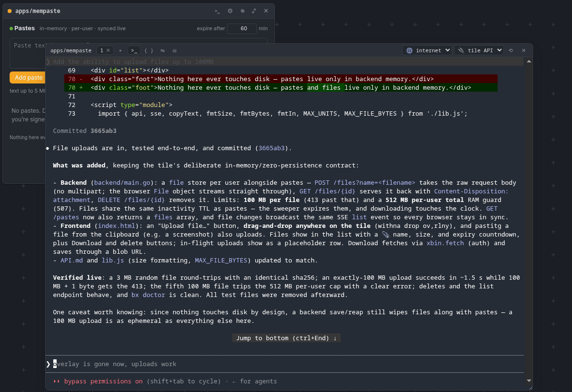Click the POST /files?name=<filename> link
Viewport: 572px width, 392px height.
click(x=365, y=183)
